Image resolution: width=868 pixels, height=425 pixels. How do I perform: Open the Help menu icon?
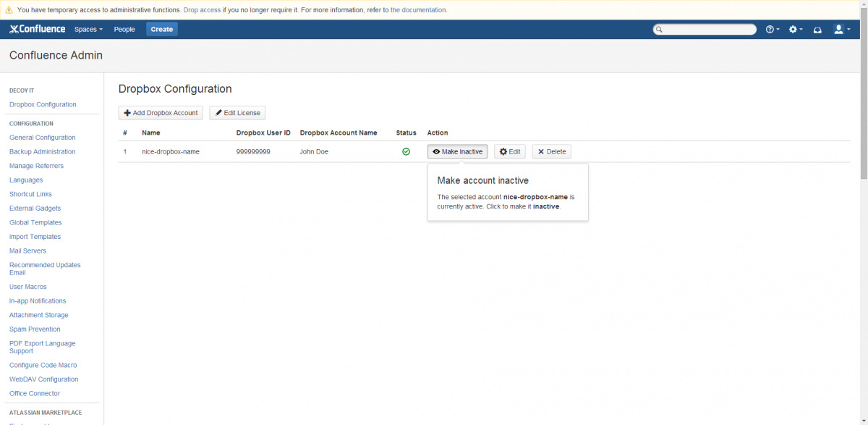[773, 30]
